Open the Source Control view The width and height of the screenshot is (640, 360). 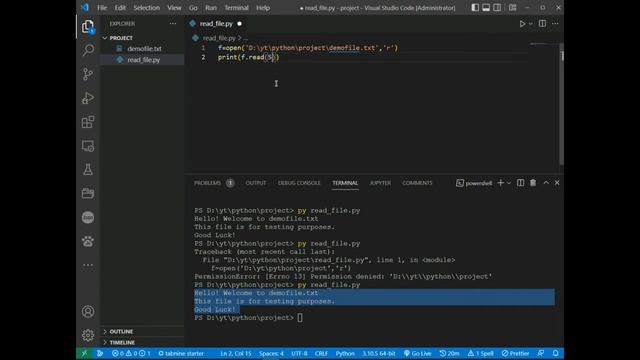(x=88, y=74)
